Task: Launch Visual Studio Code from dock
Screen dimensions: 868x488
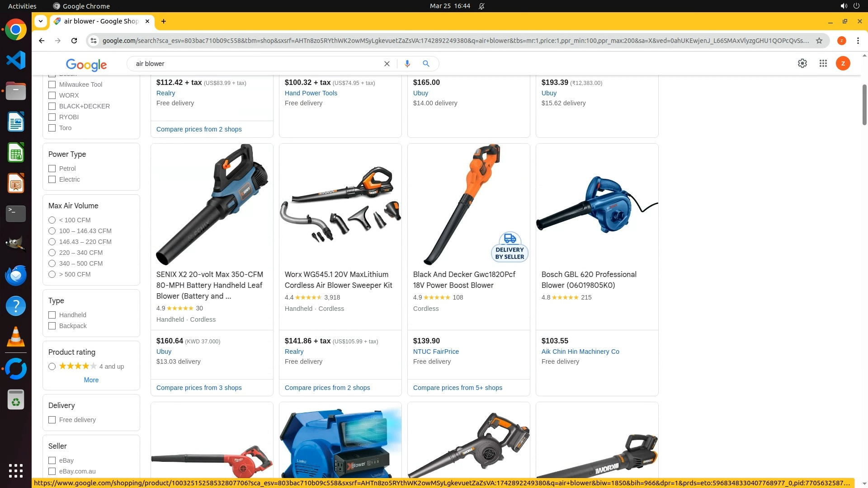Action: pos(16,60)
